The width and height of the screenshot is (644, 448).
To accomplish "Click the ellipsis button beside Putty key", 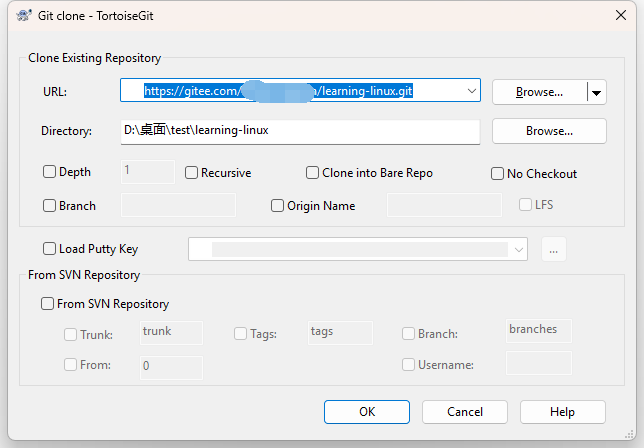I will pyautogui.click(x=554, y=249).
